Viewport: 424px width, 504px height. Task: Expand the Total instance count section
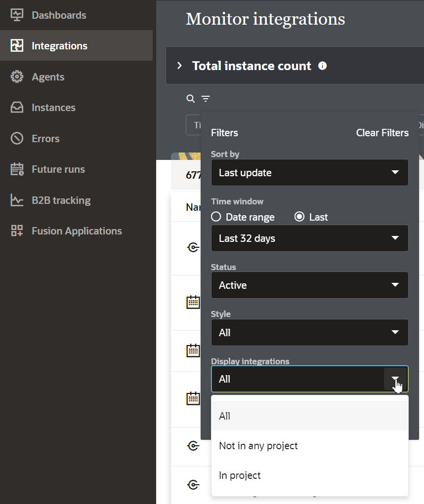[180, 66]
